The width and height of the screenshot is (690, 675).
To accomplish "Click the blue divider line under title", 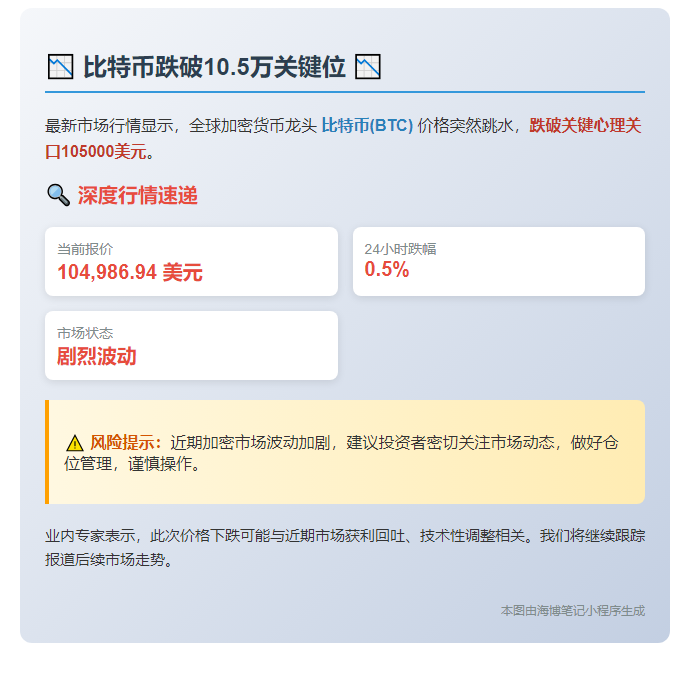I will [345, 92].
